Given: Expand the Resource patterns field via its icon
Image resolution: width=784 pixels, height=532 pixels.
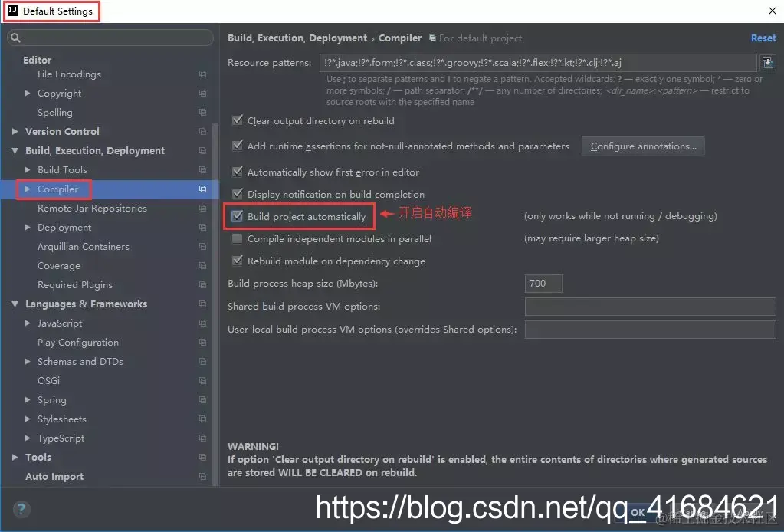Looking at the screenshot, I should click(x=768, y=63).
